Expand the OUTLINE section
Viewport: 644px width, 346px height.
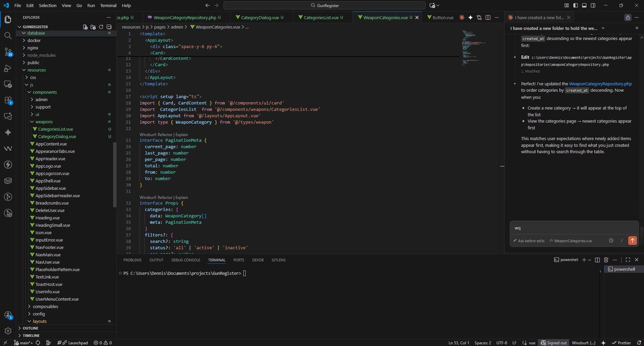[x=30, y=328]
